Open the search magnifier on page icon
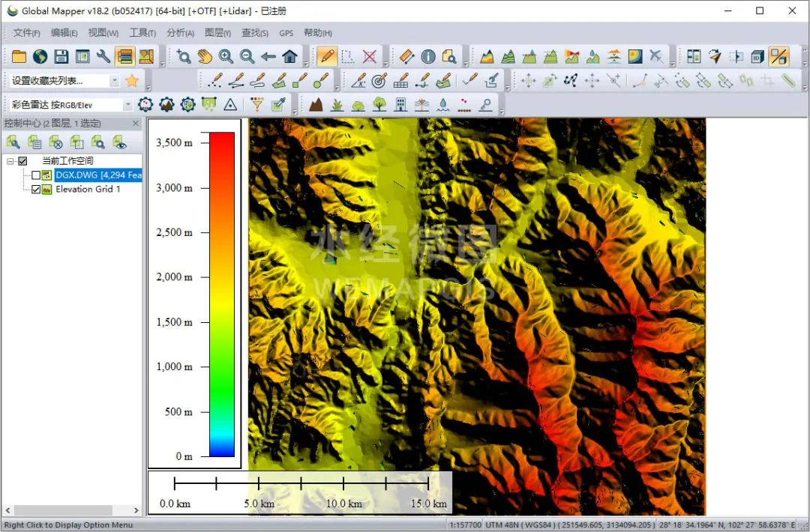The height and width of the screenshot is (532, 810). 449,56
